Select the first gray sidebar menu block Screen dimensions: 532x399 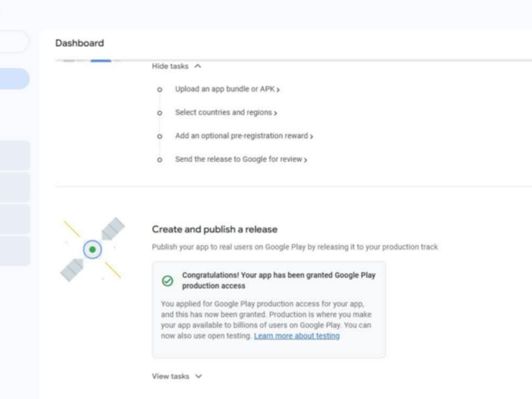pos(15,155)
